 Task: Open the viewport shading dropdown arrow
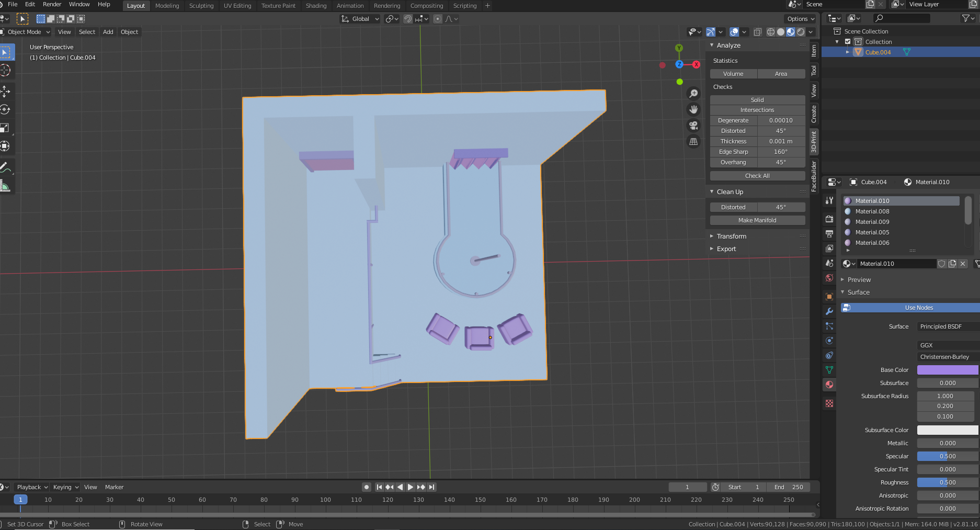811,31
